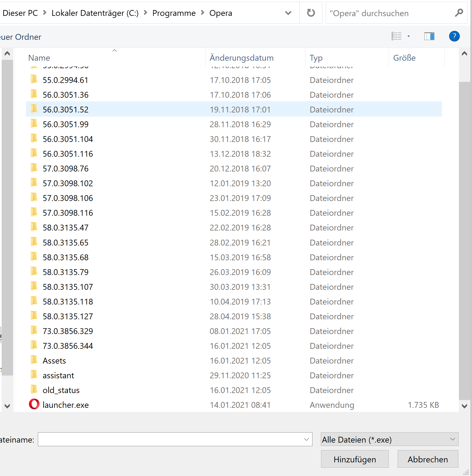The image size is (472, 476).
Task: Click the Hinzufügen button
Action: (x=354, y=459)
